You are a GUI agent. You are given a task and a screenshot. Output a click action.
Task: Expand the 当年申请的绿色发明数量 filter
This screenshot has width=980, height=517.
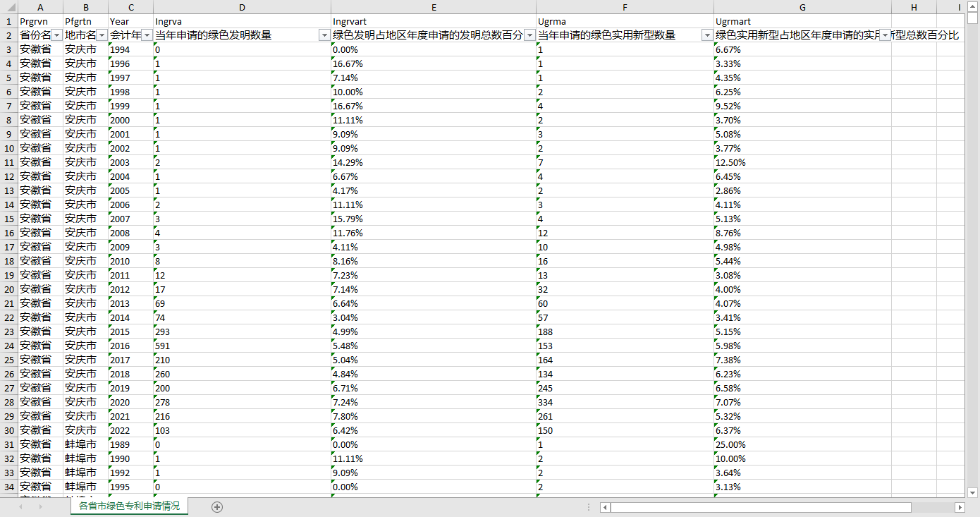point(325,35)
